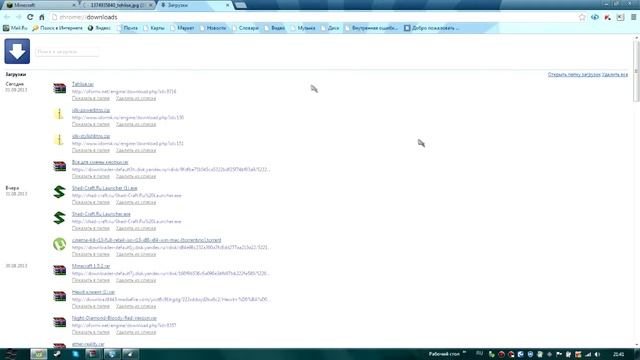Screen dimensions: 640x360
Task: Click Удалить из списка under the torrent file
Action: pos(136,254)
